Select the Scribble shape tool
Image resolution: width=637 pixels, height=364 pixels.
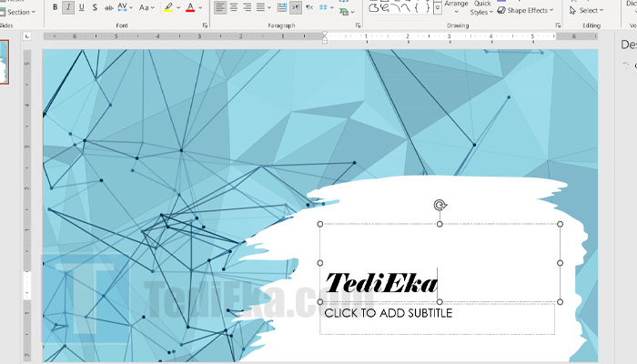(385, 7)
